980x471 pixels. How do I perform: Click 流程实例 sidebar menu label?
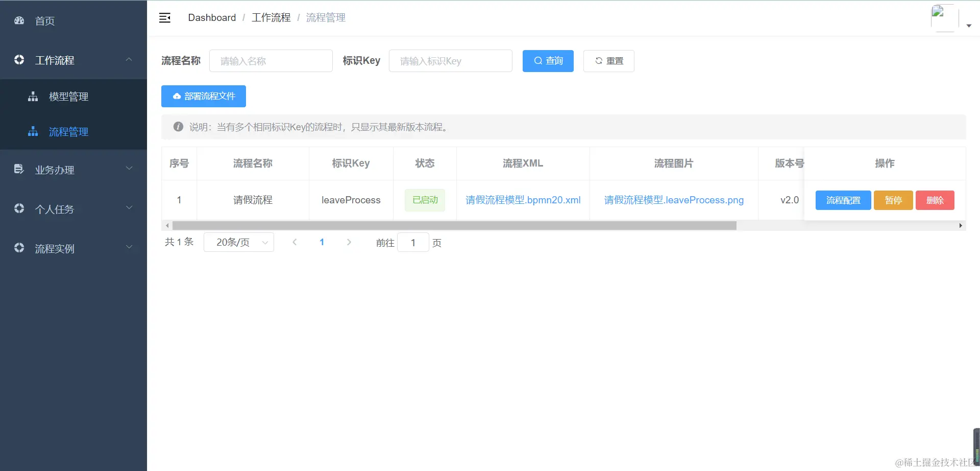[55, 249]
